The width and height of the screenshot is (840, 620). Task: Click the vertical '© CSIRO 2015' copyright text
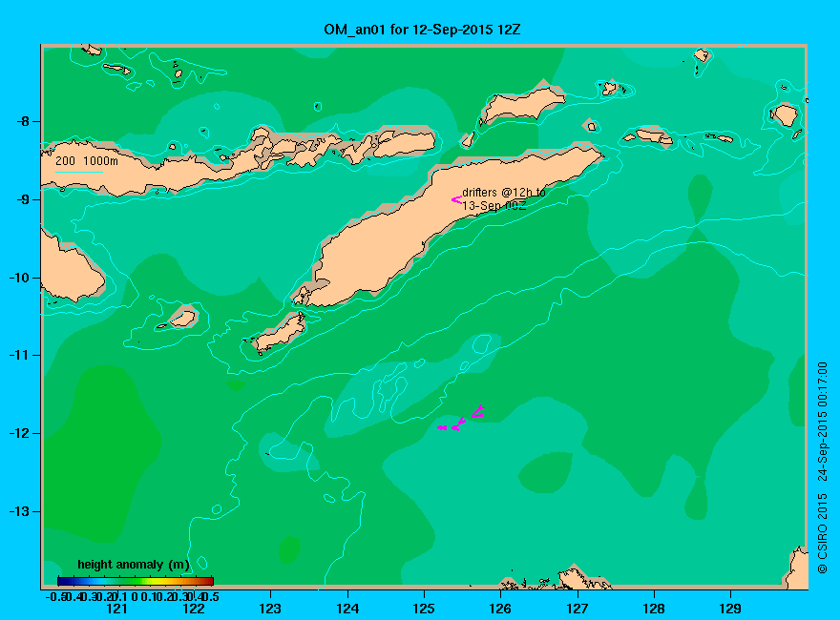(x=822, y=534)
